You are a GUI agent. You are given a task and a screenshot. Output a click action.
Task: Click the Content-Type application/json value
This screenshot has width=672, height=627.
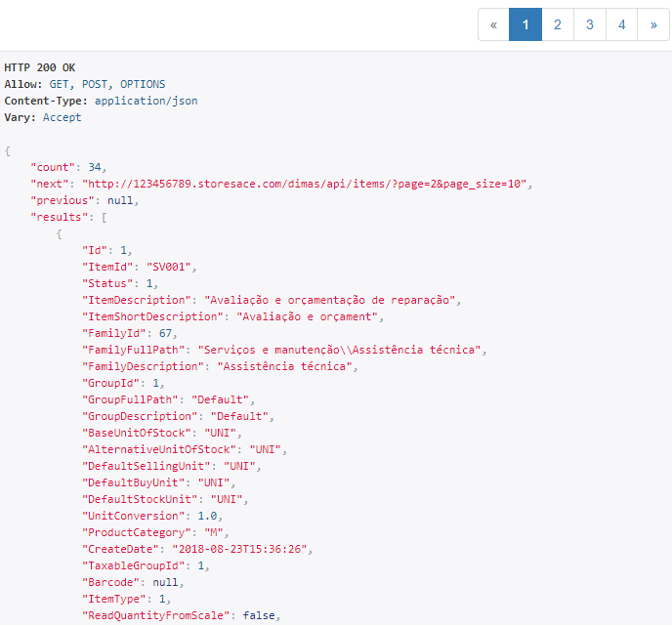tap(147, 102)
